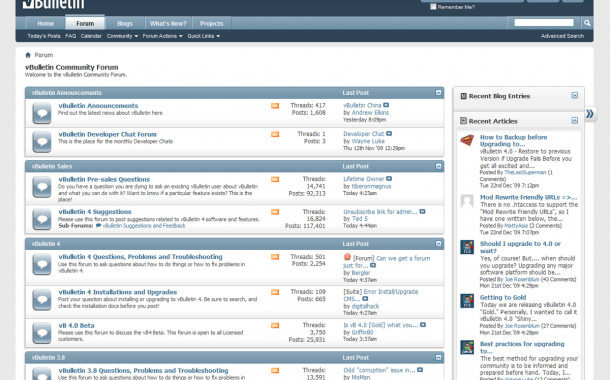Click forum status icon beside vBulletin Announcements
The height and width of the screenshot is (380, 610).
tap(42, 113)
